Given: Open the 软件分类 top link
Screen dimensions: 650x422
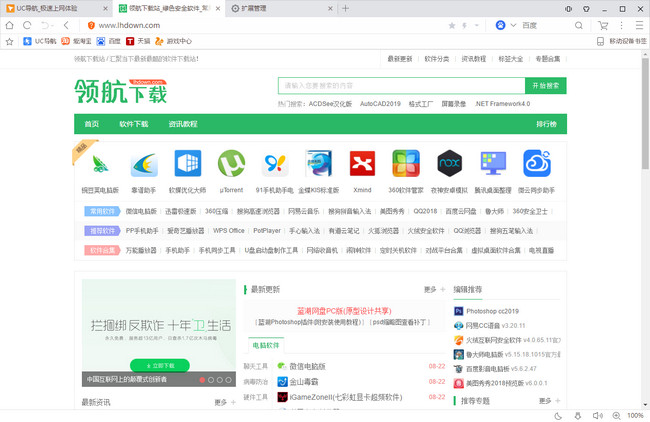Looking at the screenshot, I should tap(437, 59).
